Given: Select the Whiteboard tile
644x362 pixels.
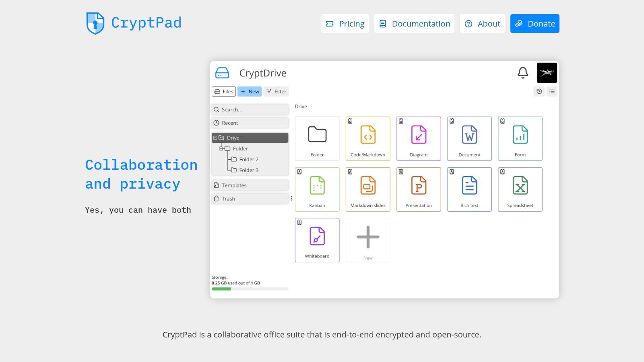Looking at the screenshot, I should point(317,240).
